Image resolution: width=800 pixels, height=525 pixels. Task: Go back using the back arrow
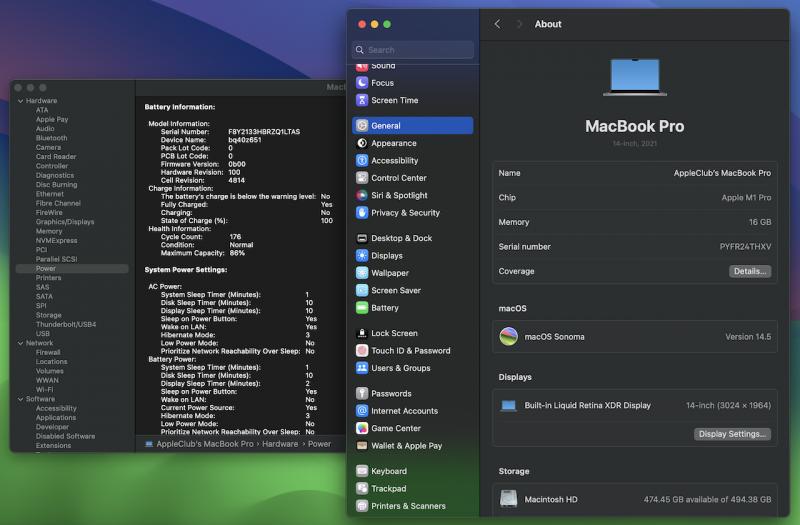point(498,24)
